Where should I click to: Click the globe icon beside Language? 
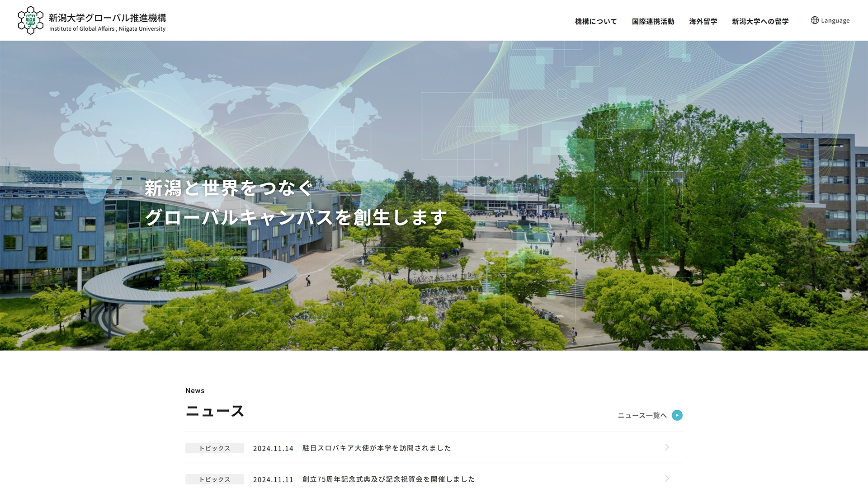pyautogui.click(x=815, y=20)
